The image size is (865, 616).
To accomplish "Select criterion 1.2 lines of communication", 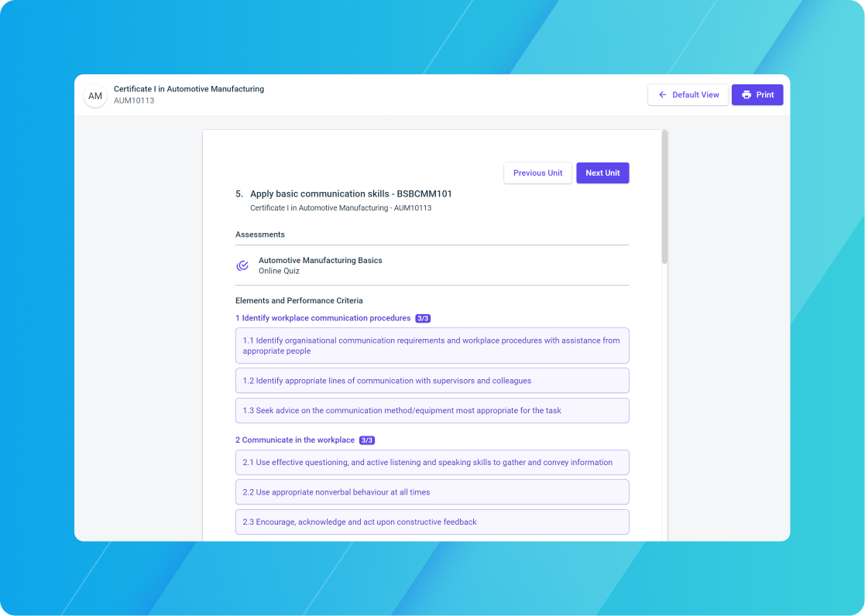I will (x=432, y=381).
